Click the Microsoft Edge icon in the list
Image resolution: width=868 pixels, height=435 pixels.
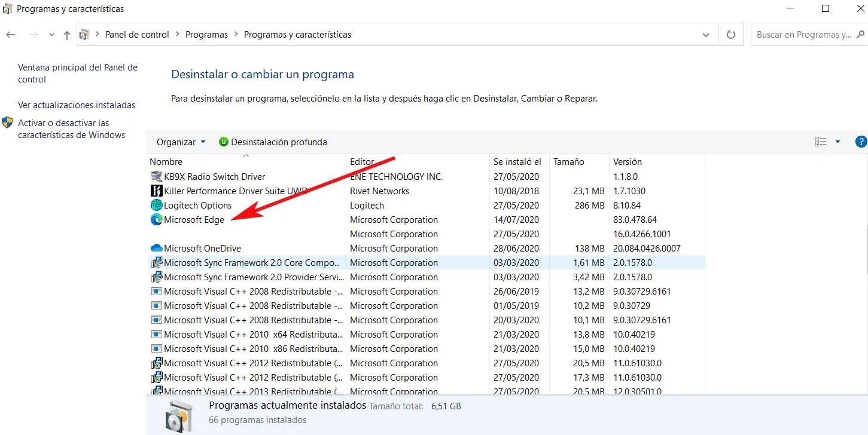(156, 219)
